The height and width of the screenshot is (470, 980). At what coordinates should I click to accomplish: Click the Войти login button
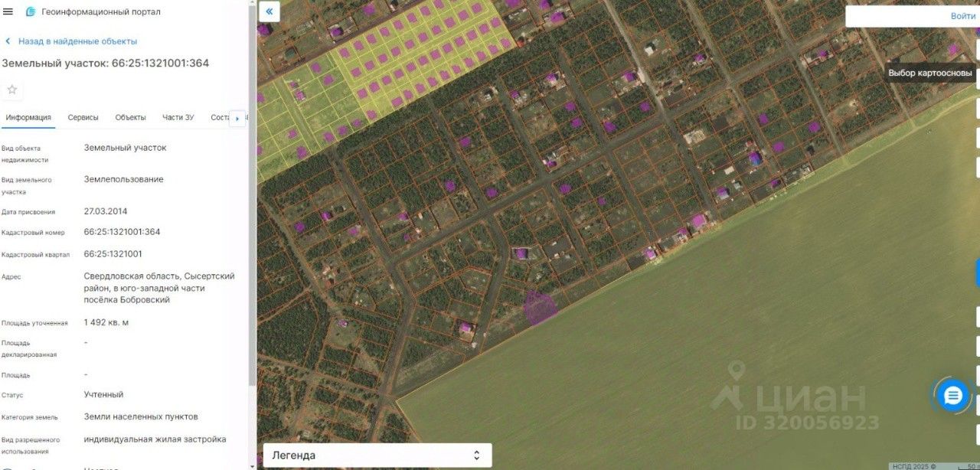click(963, 16)
